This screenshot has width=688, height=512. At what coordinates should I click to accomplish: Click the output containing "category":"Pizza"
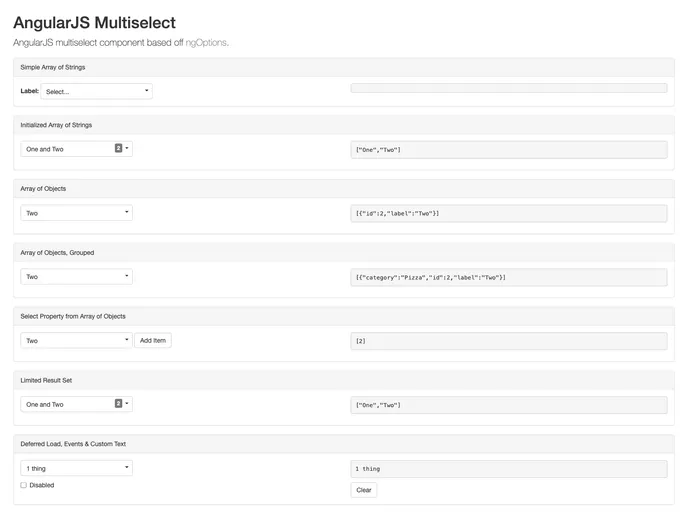click(x=509, y=277)
